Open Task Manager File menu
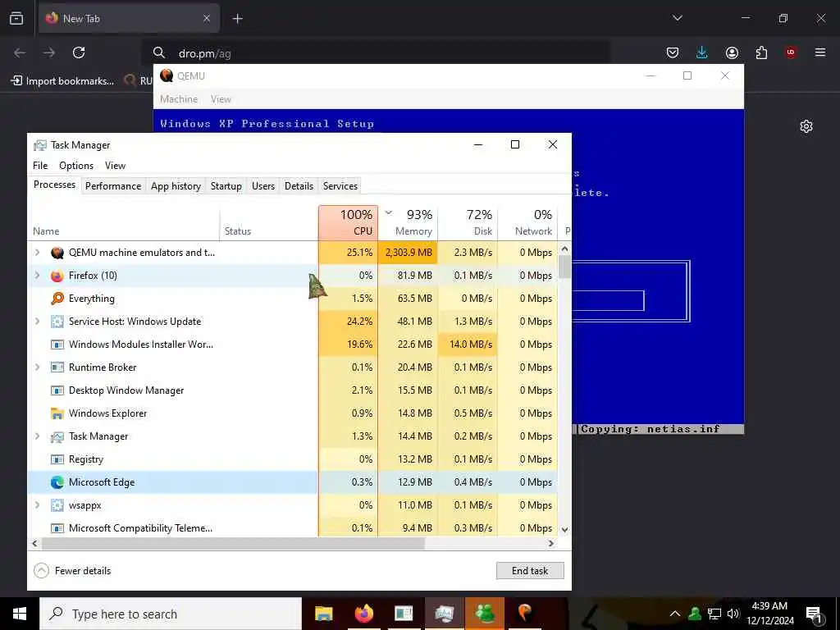The height and width of the screenshot is (630, 840). point(40,166)
